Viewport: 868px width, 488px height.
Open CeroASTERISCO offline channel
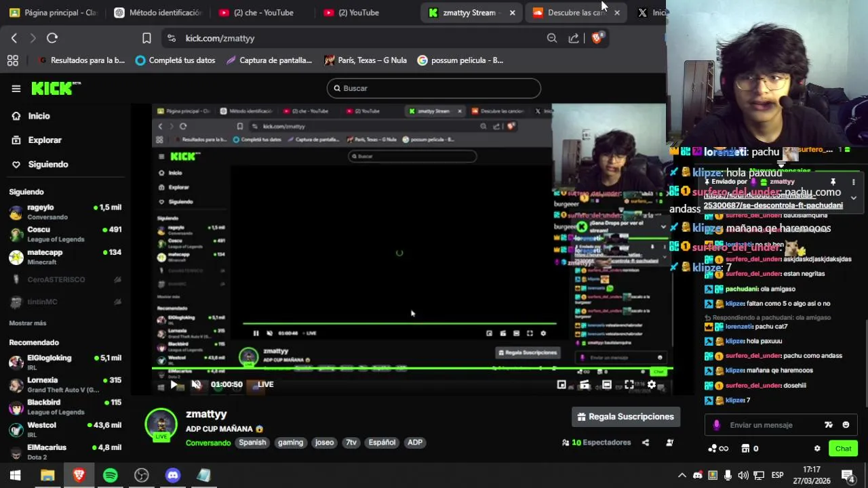point(65,279)
